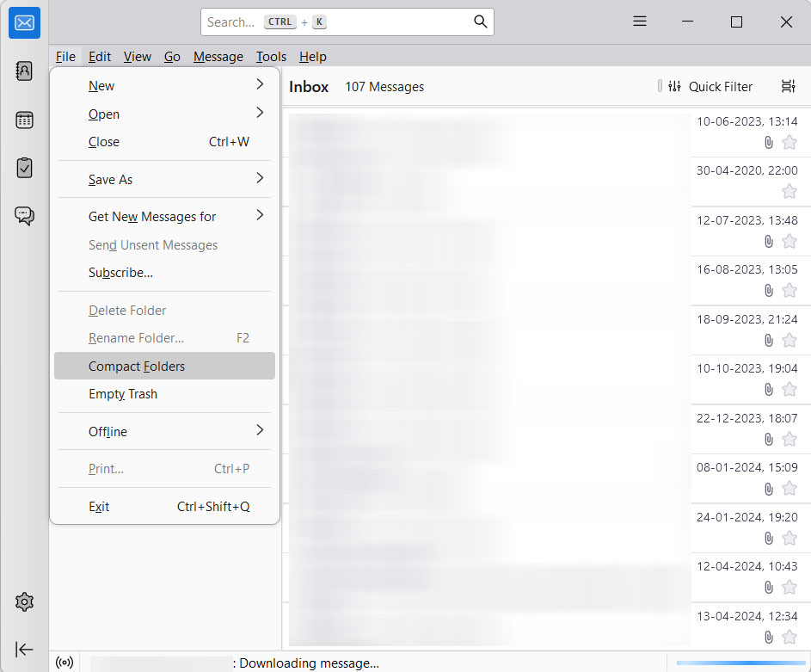Click the download progress bar at bottom right
This screenshot has height=672, width=811.
click(740, 663)
